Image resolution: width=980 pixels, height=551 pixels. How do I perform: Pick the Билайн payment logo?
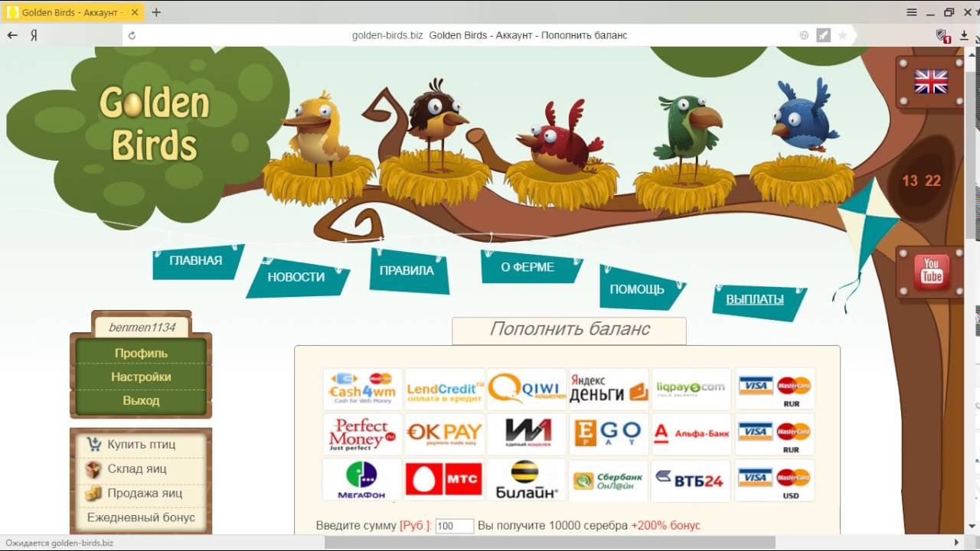point(527,480)
